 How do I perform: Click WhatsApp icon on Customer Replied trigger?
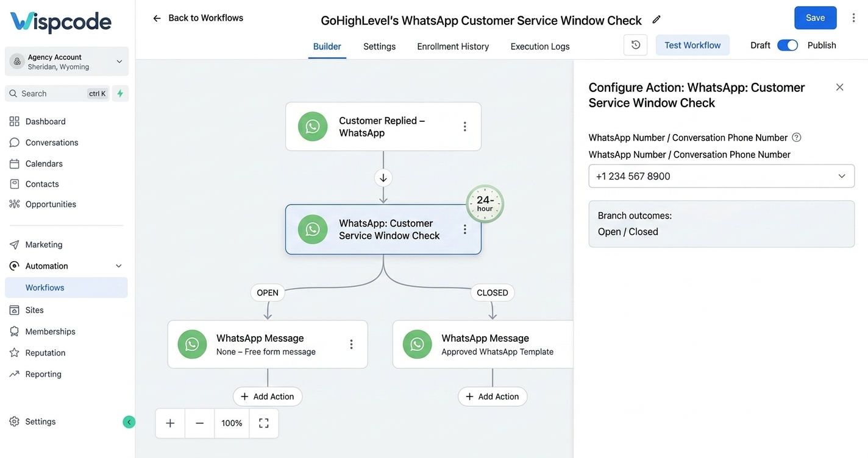(313, 126)
